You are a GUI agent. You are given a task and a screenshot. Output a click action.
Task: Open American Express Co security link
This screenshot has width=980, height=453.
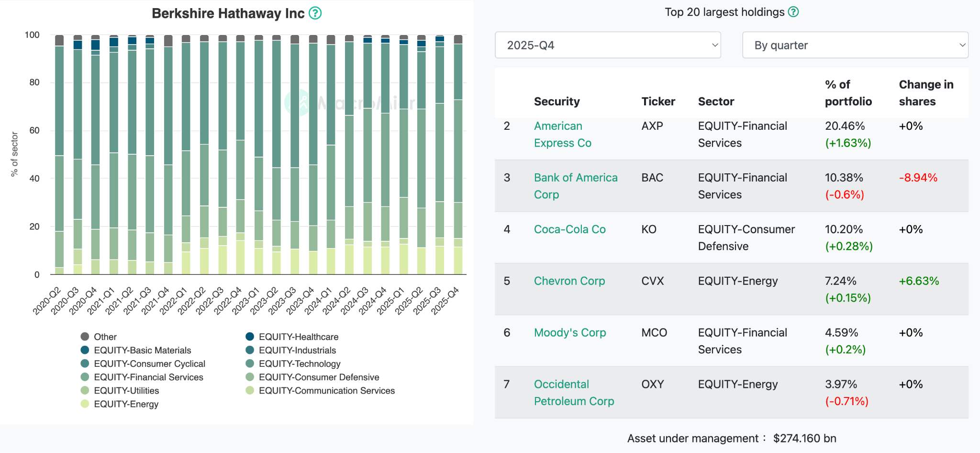[x=563, y=135]
